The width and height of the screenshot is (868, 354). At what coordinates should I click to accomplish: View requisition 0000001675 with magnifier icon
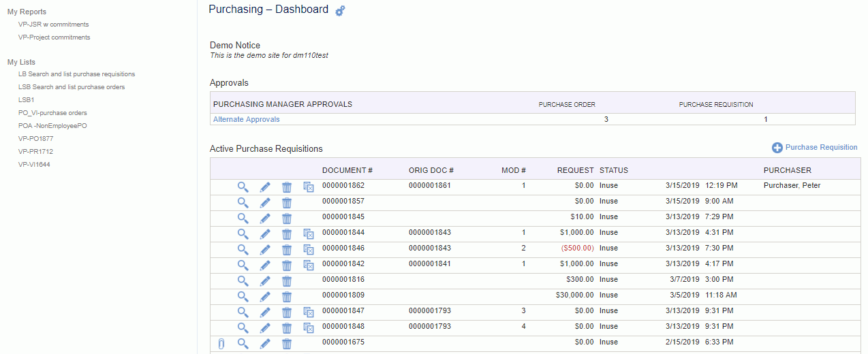[243, 343]
